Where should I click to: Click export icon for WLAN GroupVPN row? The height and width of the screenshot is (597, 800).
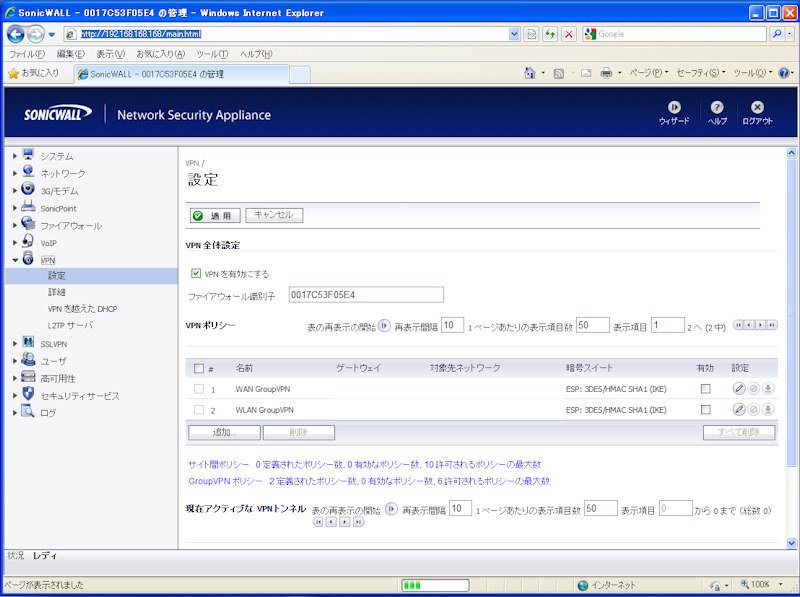(x=768, y=409)
